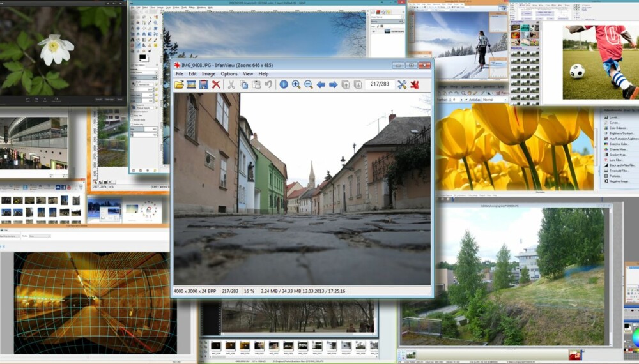Open the projection type dropdown in panorama window

pos(10,236)
